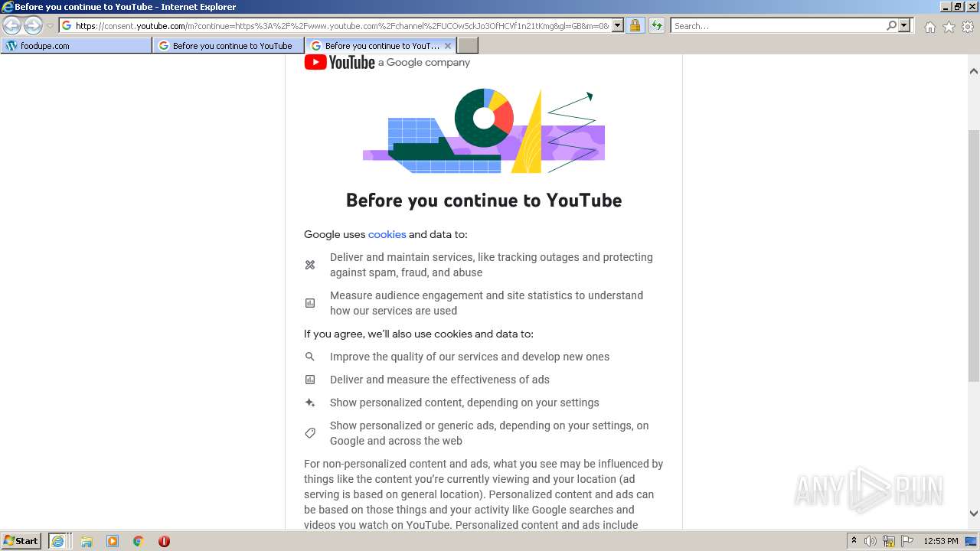Click the bar chart icon beside 'Deliver and measure'
This screenshot has height=551, width=980.
tap(310, 380)
